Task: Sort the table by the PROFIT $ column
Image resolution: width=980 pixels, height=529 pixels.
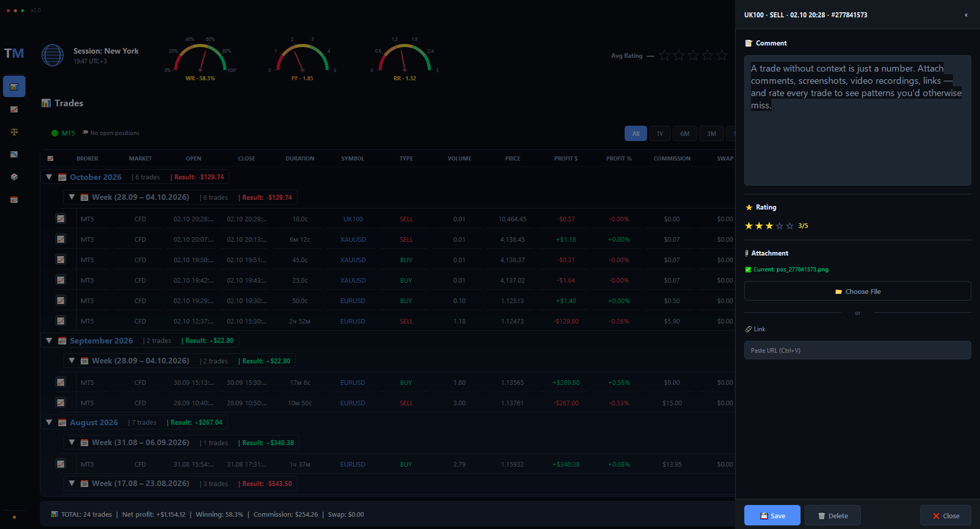Action: 566,158
